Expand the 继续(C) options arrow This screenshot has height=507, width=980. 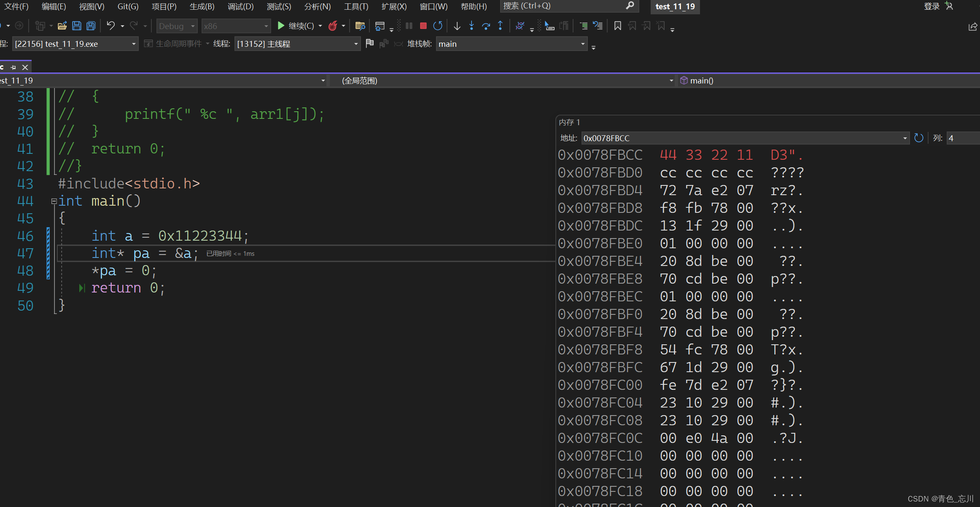tap(320, 26)
